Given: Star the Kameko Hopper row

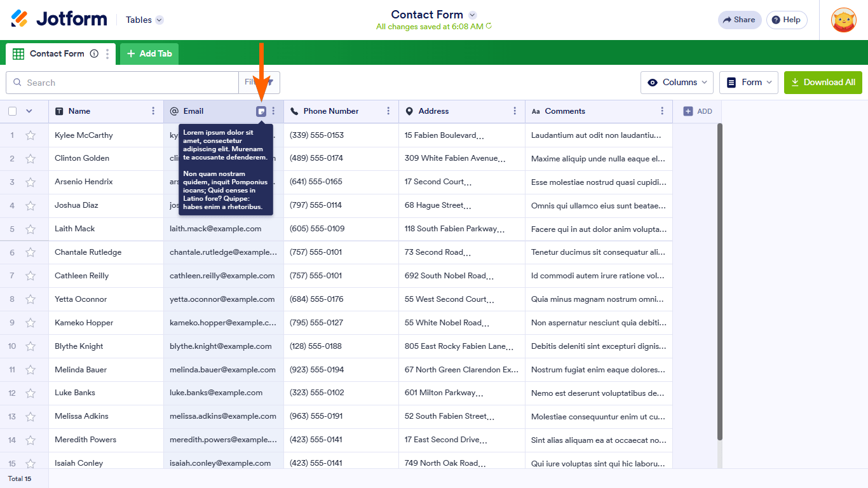Looking at the screenshot, I should tap(31, 323).
